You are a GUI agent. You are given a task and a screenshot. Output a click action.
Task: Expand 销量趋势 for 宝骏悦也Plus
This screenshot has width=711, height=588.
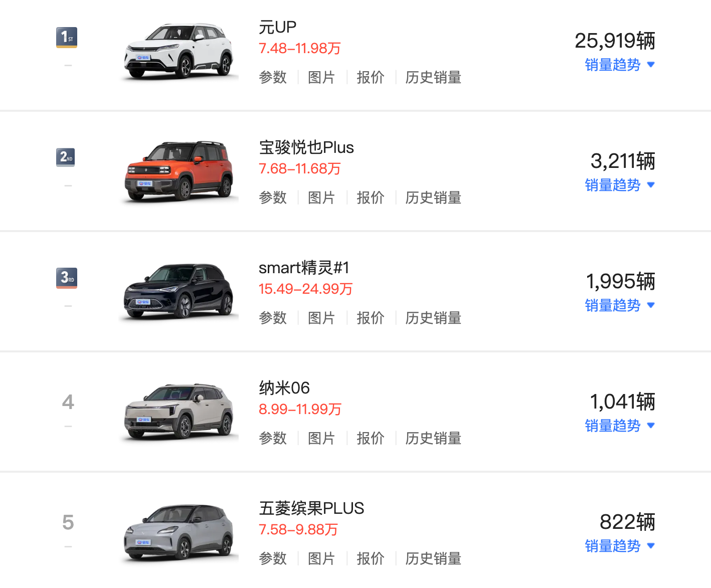(619, 185)
